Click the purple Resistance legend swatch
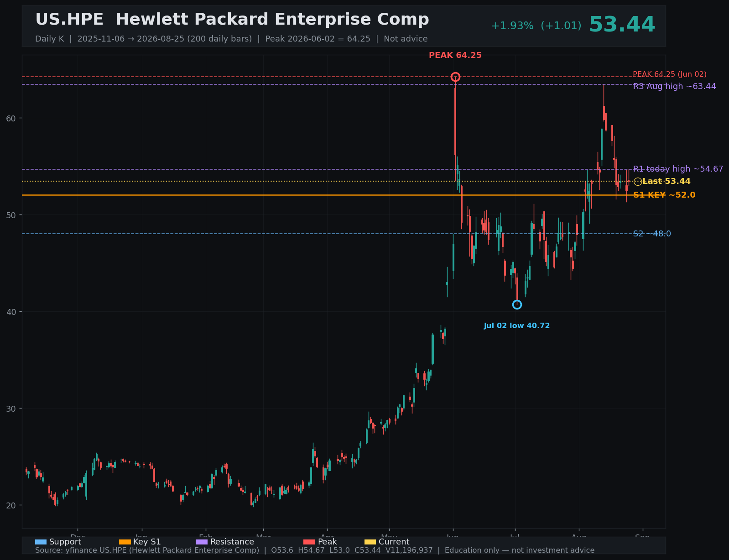 (x=202, y=542)
